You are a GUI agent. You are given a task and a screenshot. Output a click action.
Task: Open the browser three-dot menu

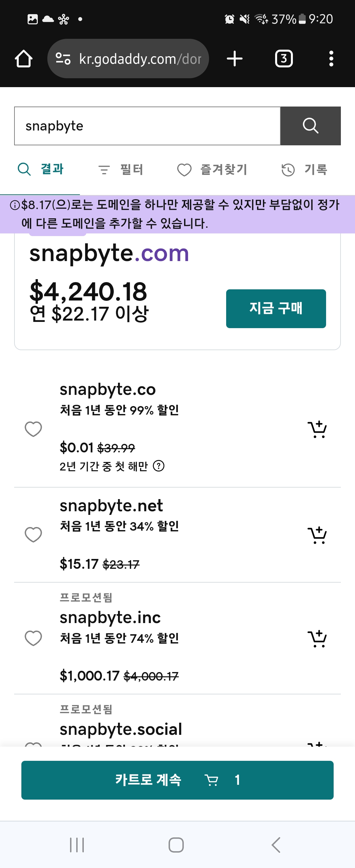coord(331,59)
